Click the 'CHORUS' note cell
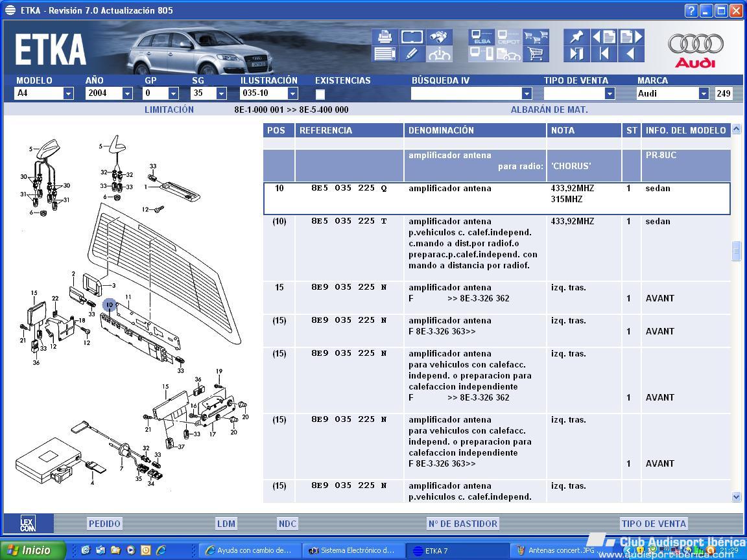 pyautogui.click(x=571, y=166)
